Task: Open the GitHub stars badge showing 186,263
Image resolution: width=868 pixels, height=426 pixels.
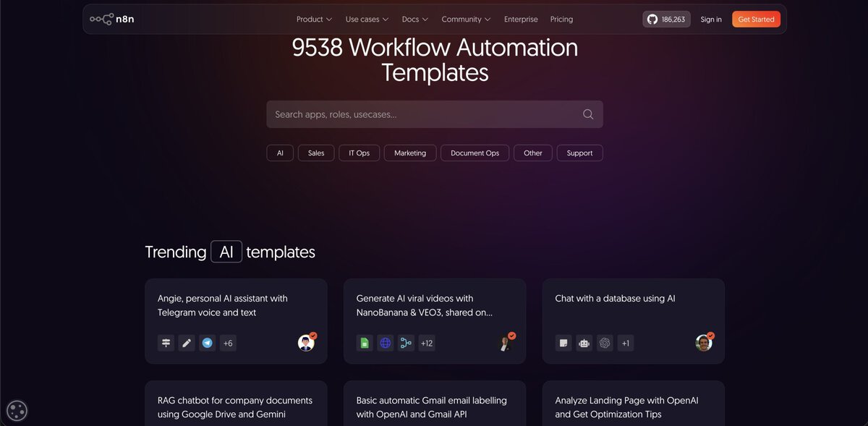Action: tap(666, 20)
